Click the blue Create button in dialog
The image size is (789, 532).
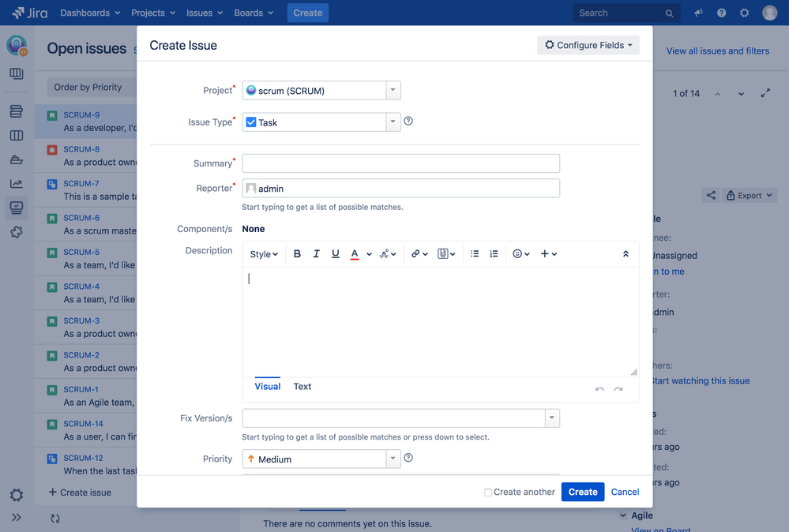coord(583,493)
